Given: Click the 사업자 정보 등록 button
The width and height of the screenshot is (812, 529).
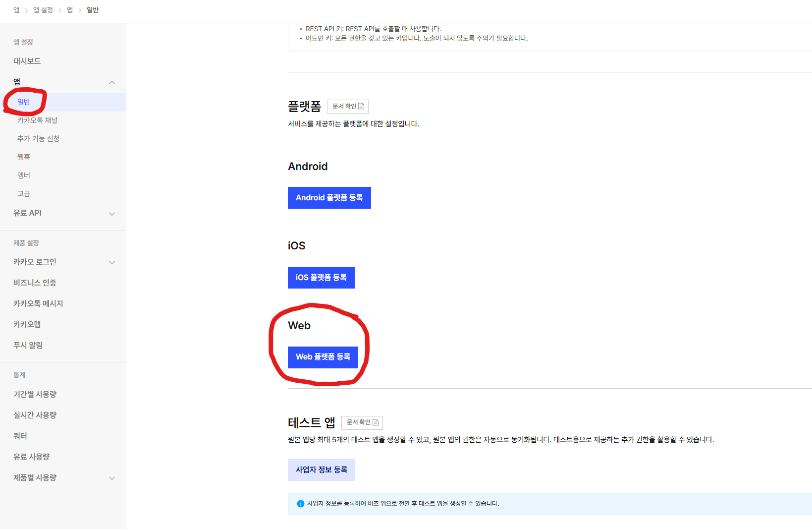Looking at the screenshot, I should click(322, 470).
